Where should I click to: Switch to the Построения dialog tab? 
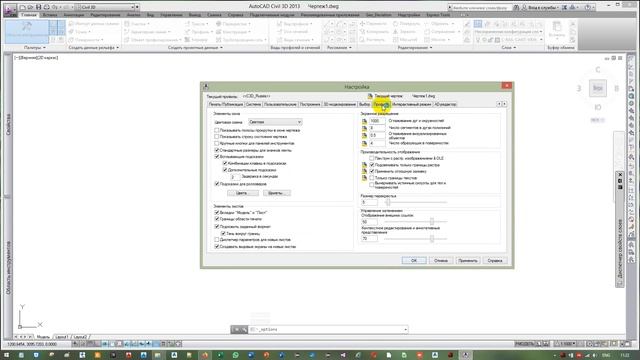pyautogui.click(x=310, y=104)
